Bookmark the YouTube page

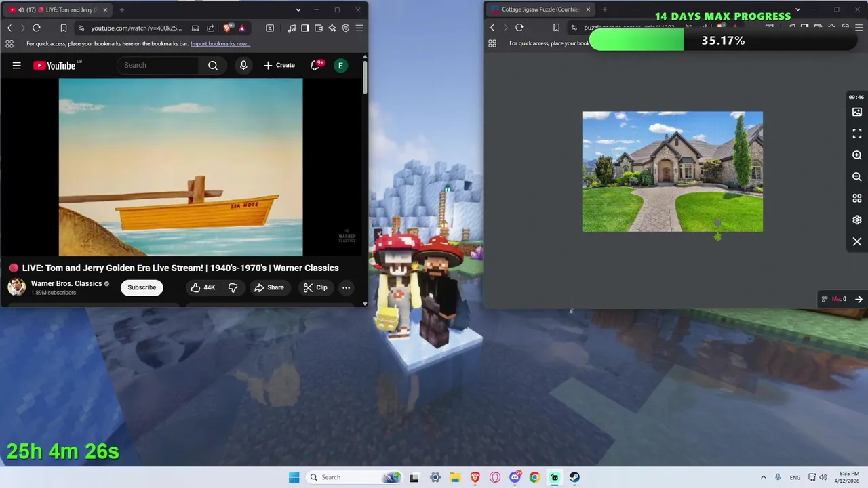64,28
